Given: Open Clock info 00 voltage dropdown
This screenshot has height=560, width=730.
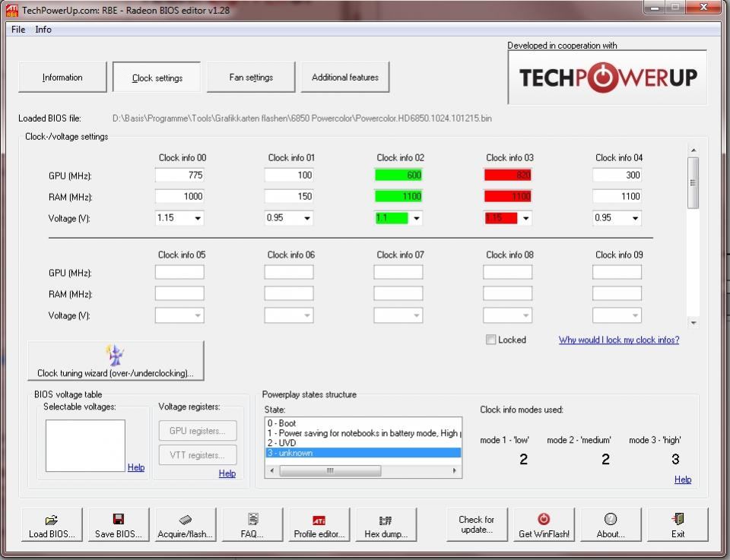Looking at the screenshot, I should (198, 218).
